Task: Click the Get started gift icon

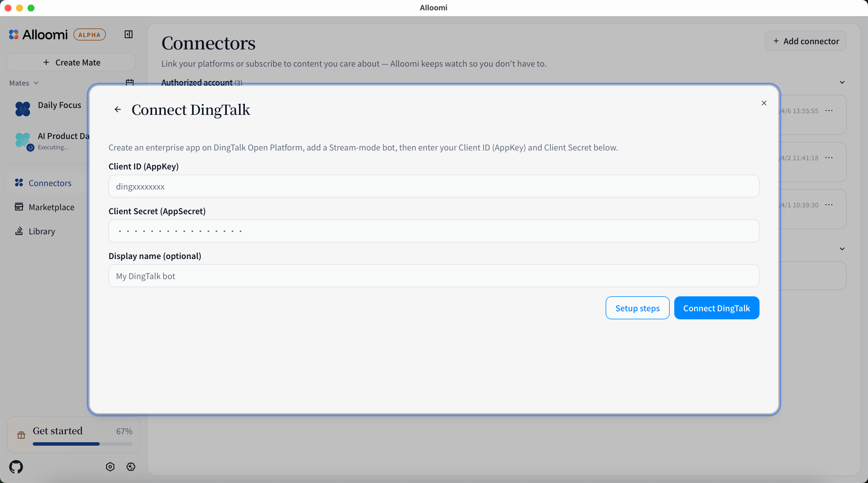Action: pyautogui.click(x=21, y=435)
